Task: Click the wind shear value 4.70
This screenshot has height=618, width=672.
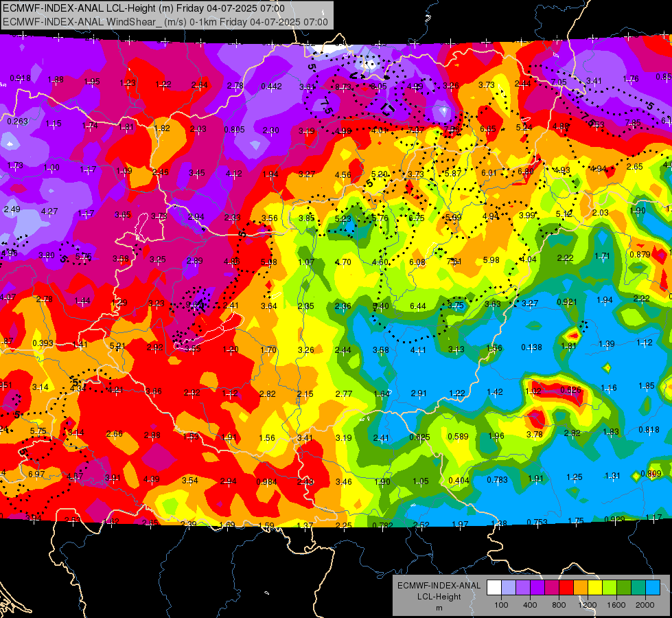Action: (x=343, y=262)
